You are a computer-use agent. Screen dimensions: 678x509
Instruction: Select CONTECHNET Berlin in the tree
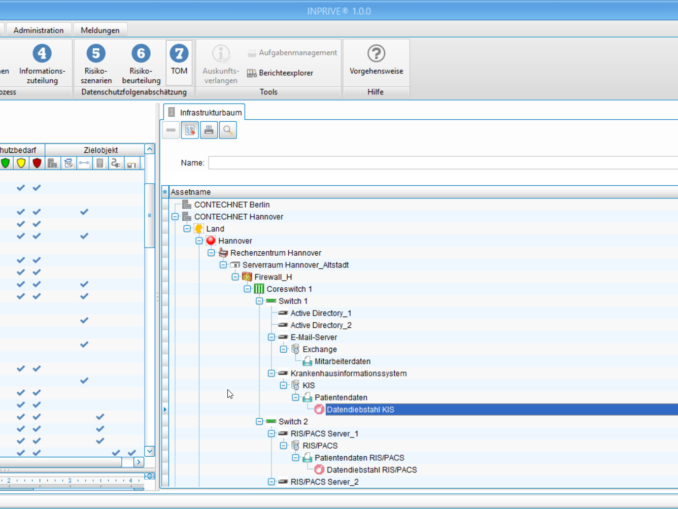click(x=232, y=205)
